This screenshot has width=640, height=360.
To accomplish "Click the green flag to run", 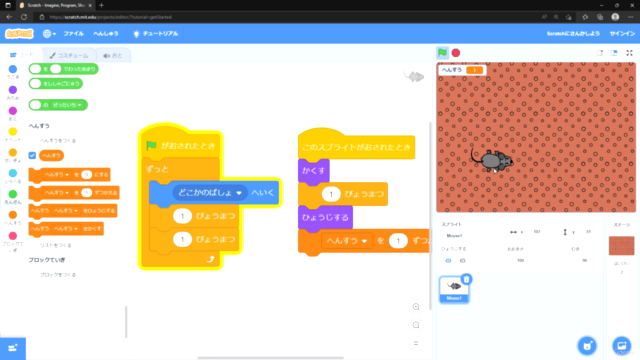I will coord(442,53).
